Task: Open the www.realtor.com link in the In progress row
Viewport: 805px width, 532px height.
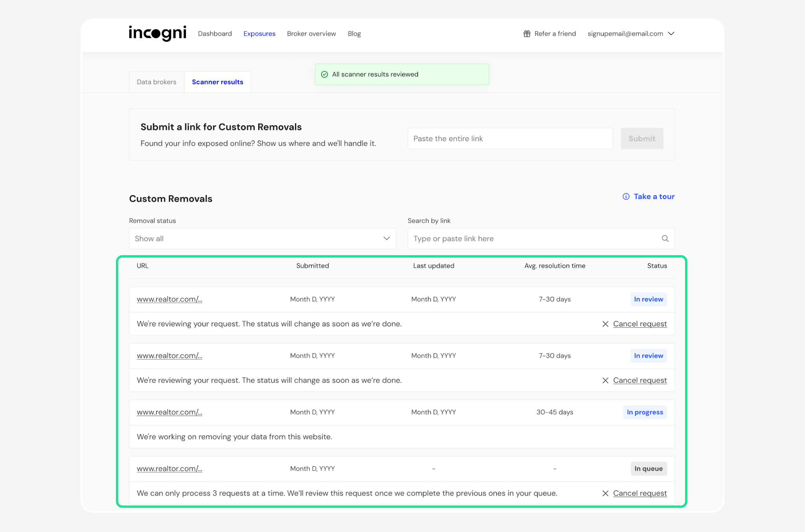Action: pos(169,412)
